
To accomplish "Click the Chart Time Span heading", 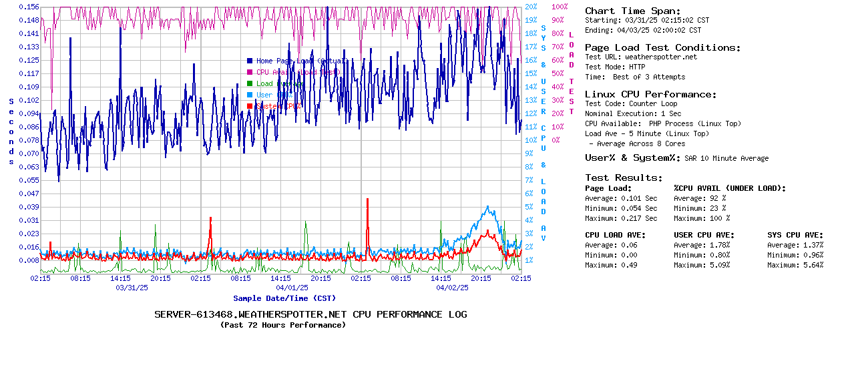I will coord(632,11).
